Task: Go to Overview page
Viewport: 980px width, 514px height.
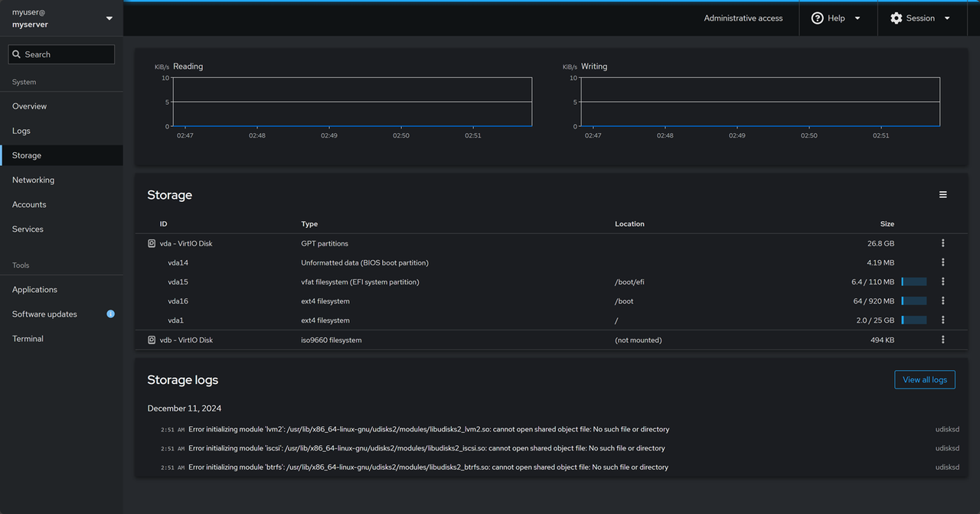Action: click(x=61, y=106)
